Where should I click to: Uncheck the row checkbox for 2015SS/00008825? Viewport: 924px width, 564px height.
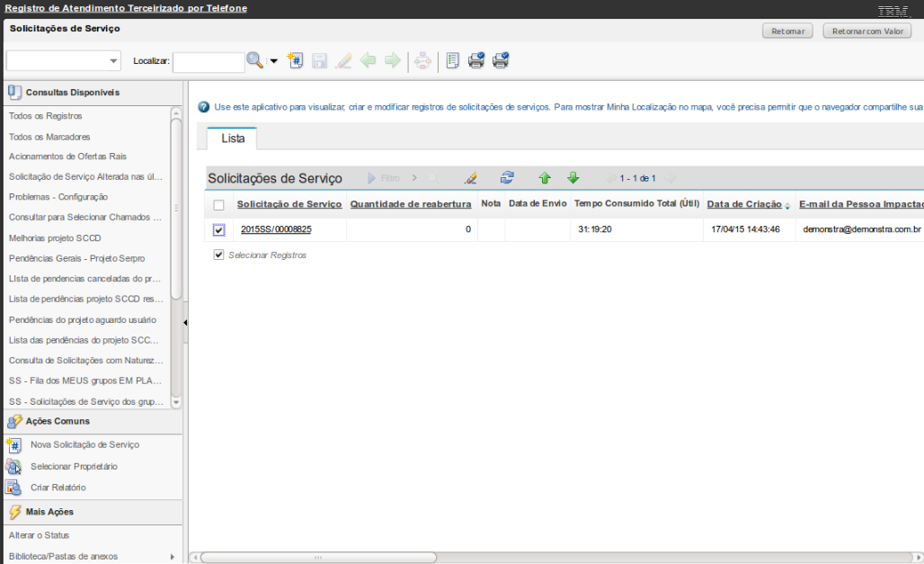tap(218, 230)
